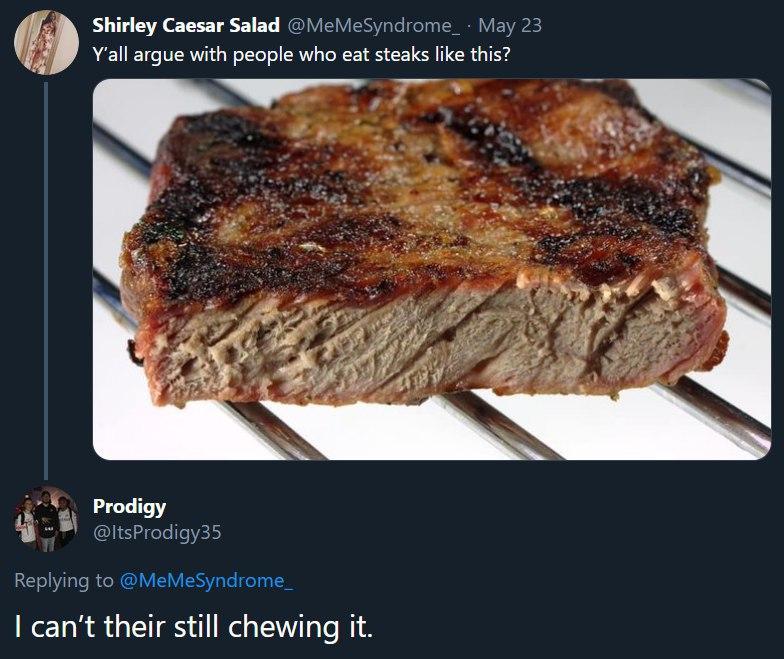Screen dimensions: 784x659
Task: Open the Prodigy display name
Action: 129,506
